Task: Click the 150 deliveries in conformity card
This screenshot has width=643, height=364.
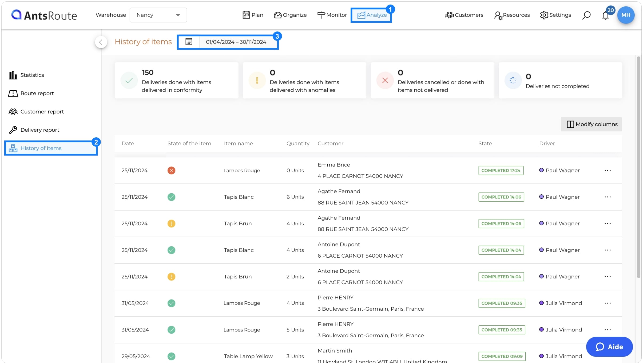Action: pyautogui.click(x=176, y=80)
